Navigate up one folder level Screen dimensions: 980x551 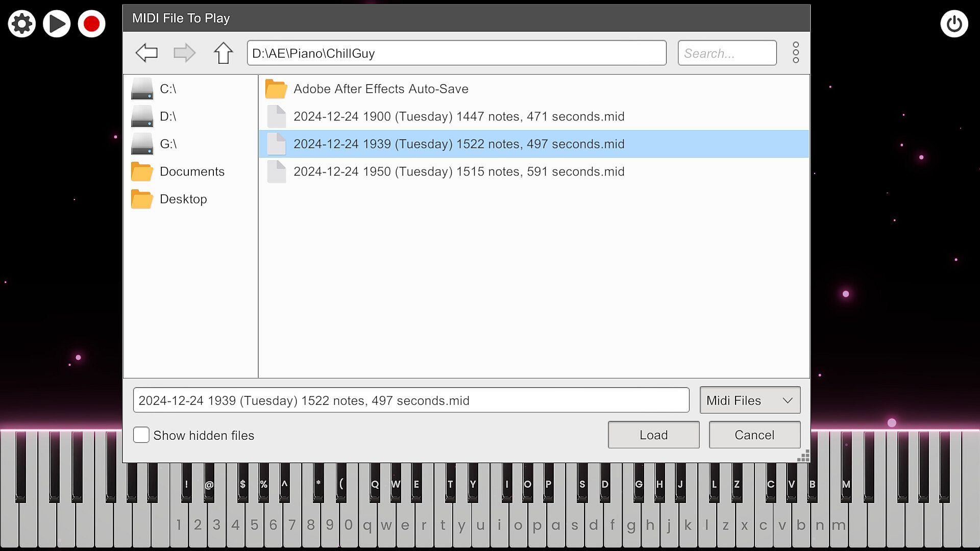point(223,53)
